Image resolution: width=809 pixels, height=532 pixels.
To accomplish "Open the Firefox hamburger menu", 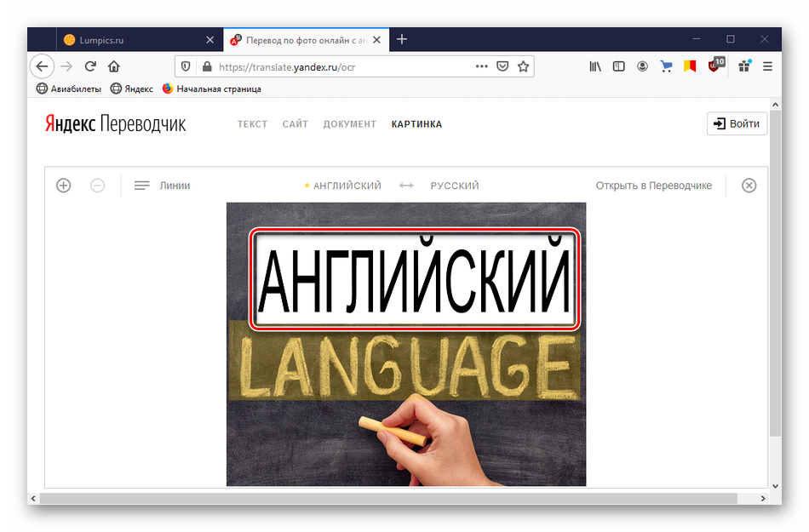I will 767,66.
